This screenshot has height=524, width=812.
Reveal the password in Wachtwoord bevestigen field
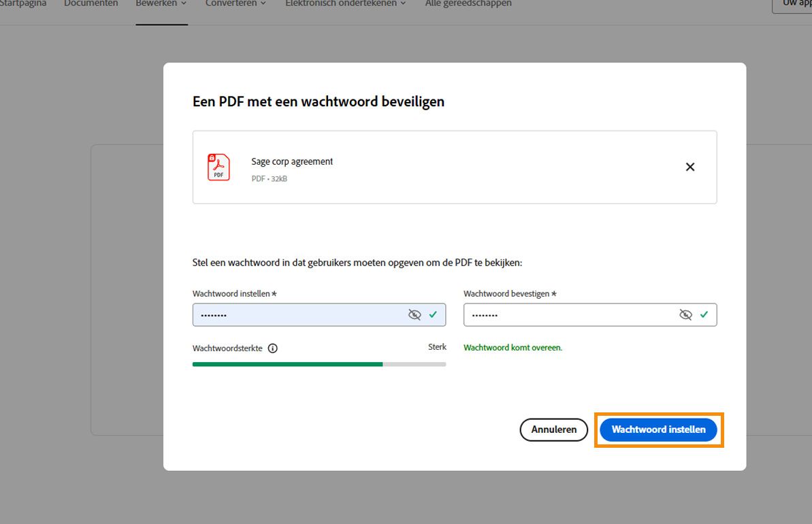685,314
